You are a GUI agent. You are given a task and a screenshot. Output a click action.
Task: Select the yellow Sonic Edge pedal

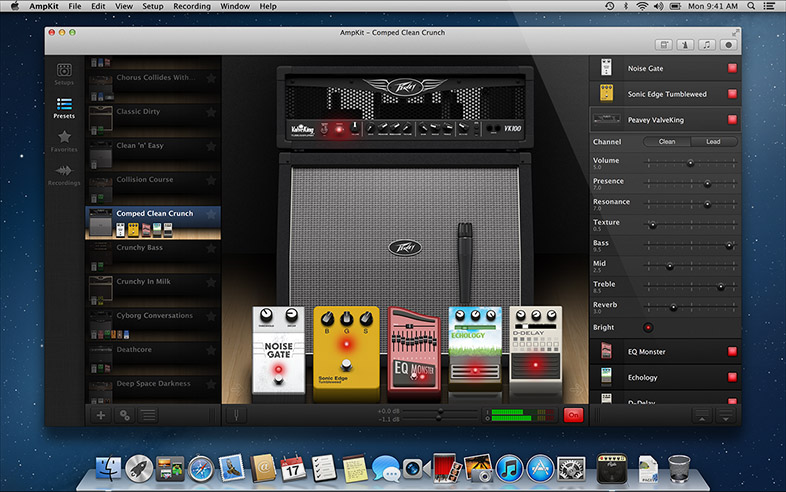pos(346,354)
